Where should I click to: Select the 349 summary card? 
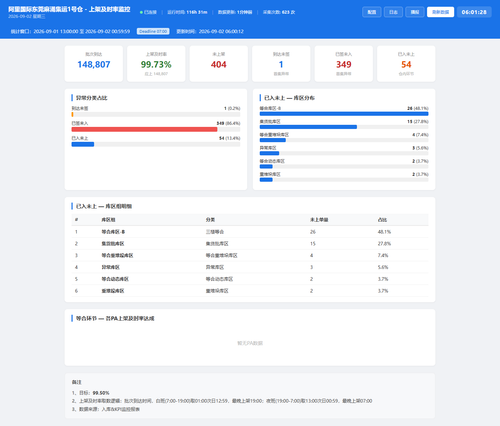[344, 64]
